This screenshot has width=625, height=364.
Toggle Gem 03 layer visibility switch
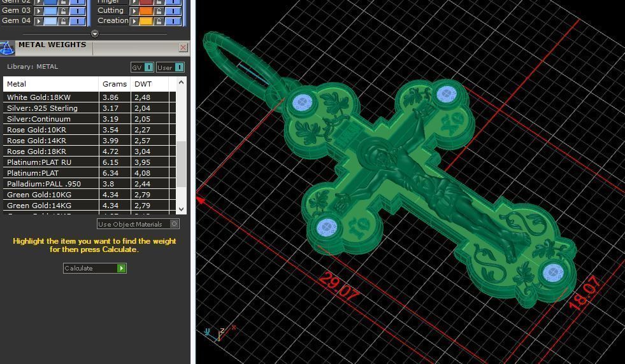coord(78,11)
